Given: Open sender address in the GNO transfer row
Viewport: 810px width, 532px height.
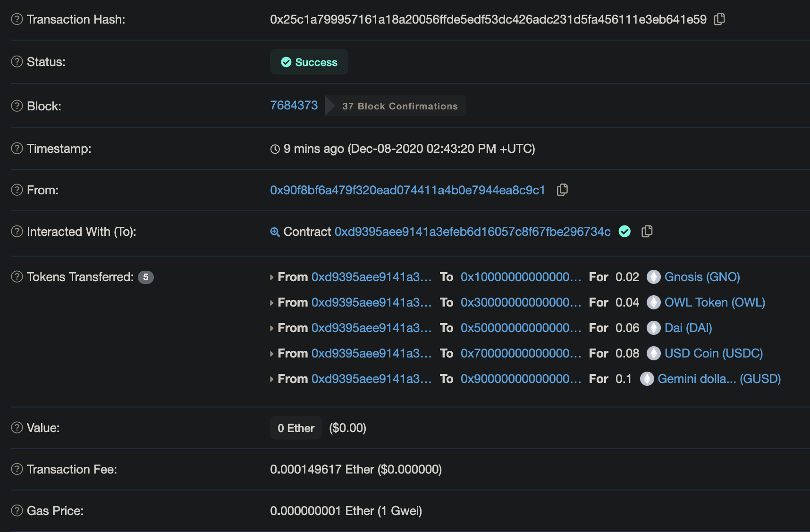Looking at the screenshot, I should (371, 277).
